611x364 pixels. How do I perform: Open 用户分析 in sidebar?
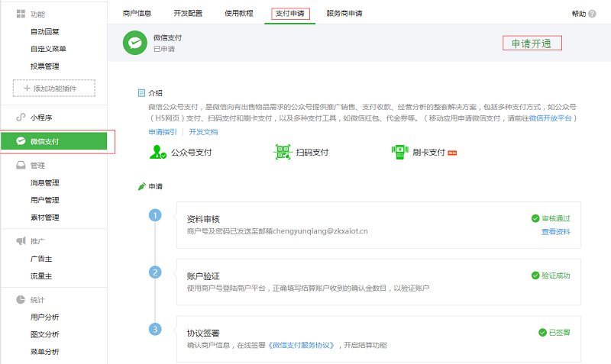point(45,317)
